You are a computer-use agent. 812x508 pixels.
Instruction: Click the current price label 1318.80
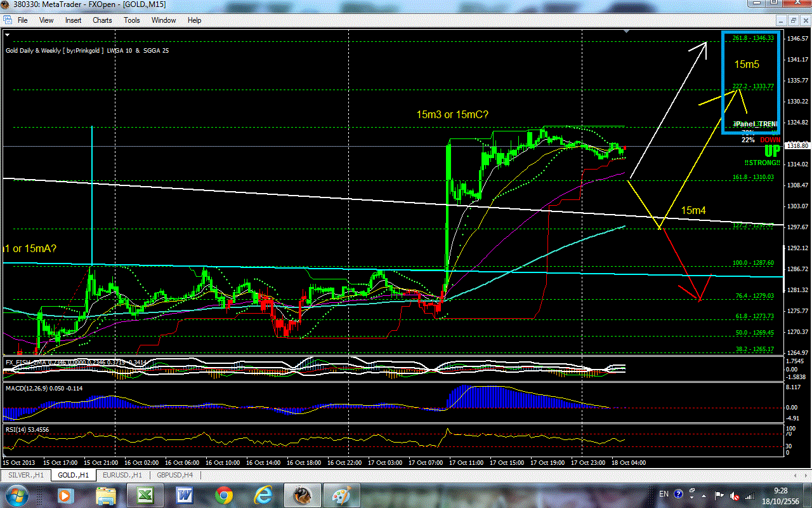(797, 146)
